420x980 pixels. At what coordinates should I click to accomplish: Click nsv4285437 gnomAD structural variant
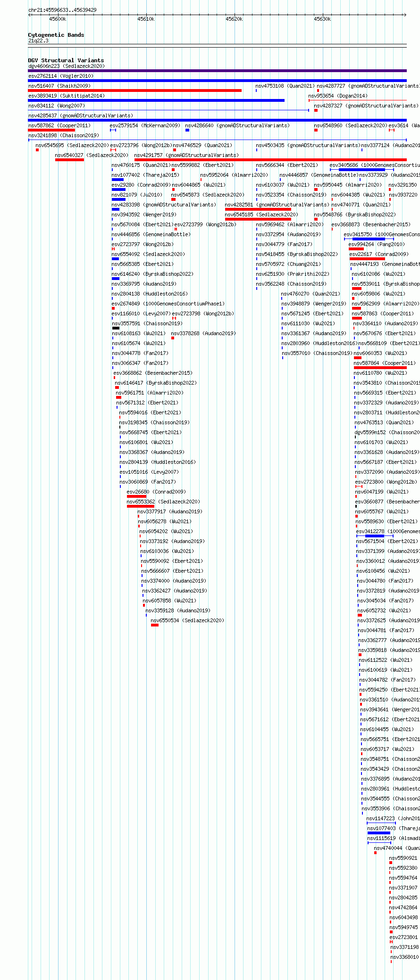coord(81,116)
